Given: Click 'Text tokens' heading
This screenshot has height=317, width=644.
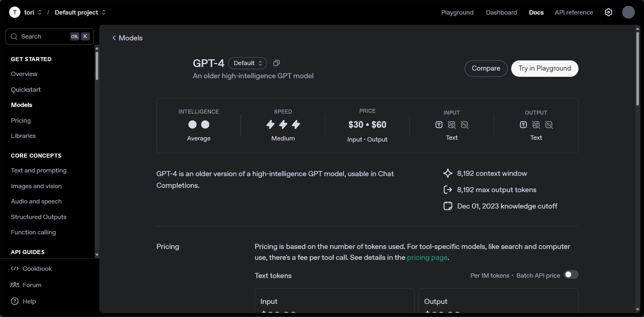Looking at the screenshot, I should tap(273, 276).
